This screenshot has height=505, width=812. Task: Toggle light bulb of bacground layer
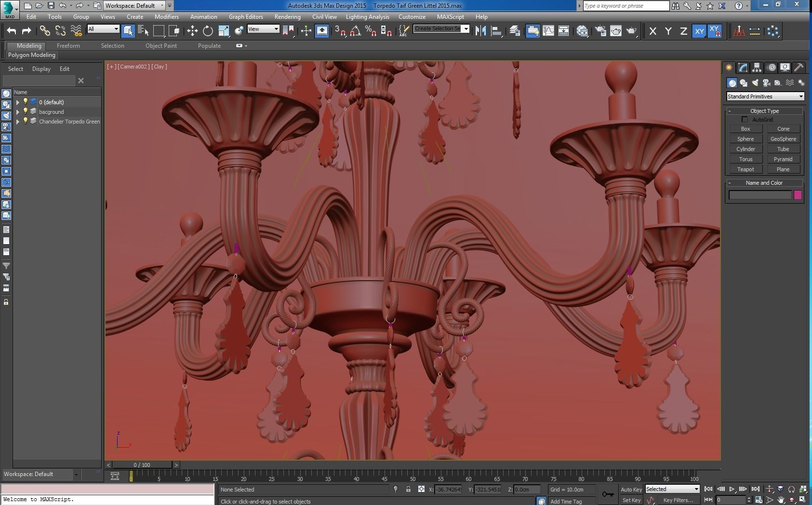(x=26, y=111)
